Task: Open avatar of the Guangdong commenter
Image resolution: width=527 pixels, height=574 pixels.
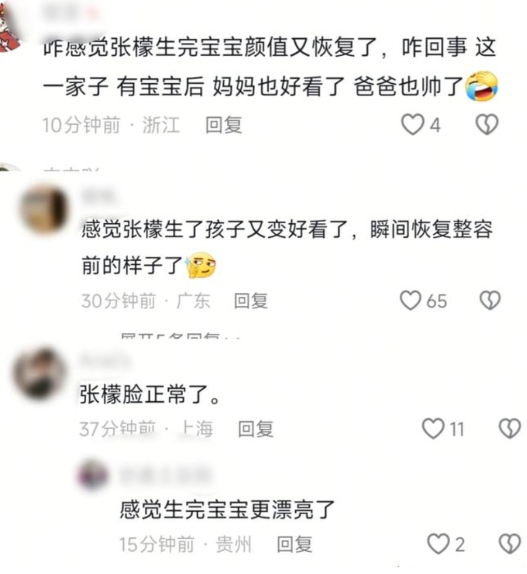Action: (x=45, y=210)
